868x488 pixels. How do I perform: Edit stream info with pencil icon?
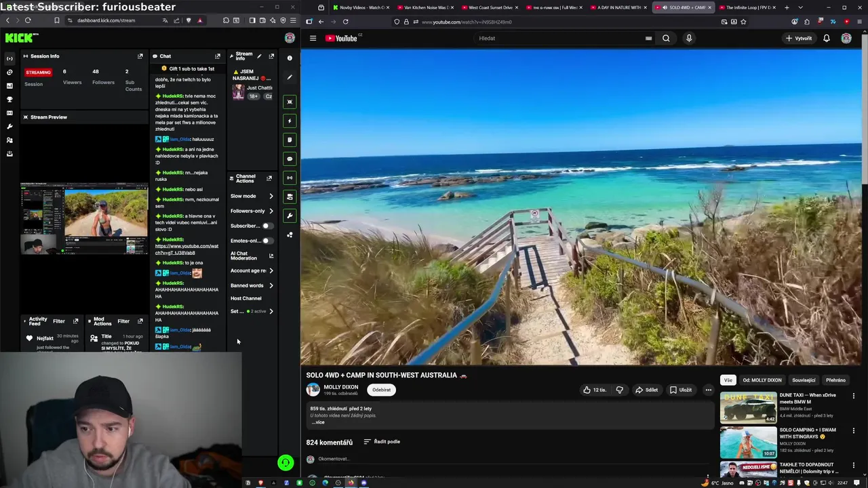pyautogui.click(x=259, y=56)
